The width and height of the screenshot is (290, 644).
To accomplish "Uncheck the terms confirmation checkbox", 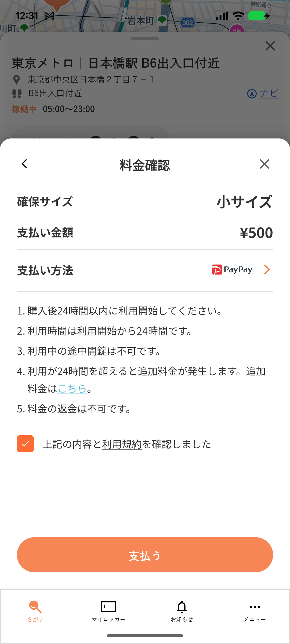I will tap(26, 444).
